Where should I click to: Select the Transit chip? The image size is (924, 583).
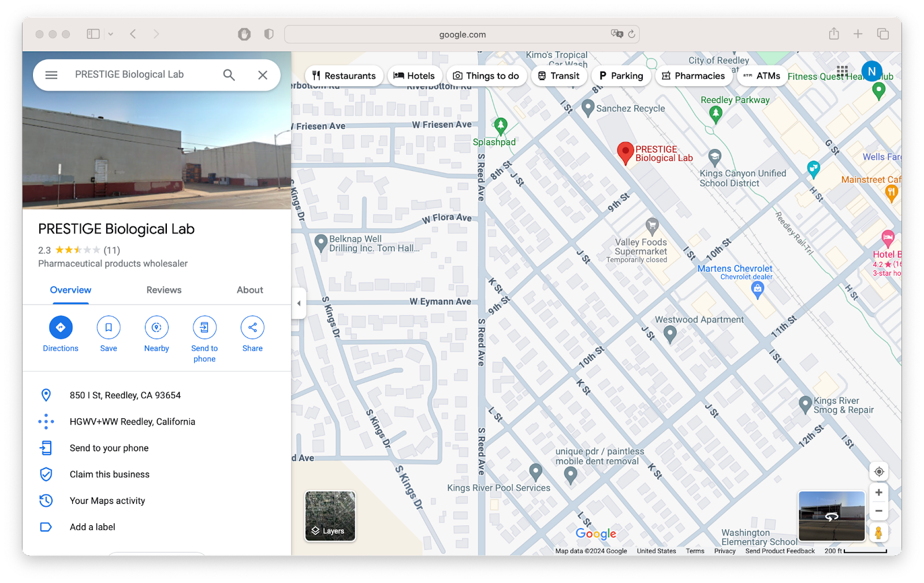point(559,76)
